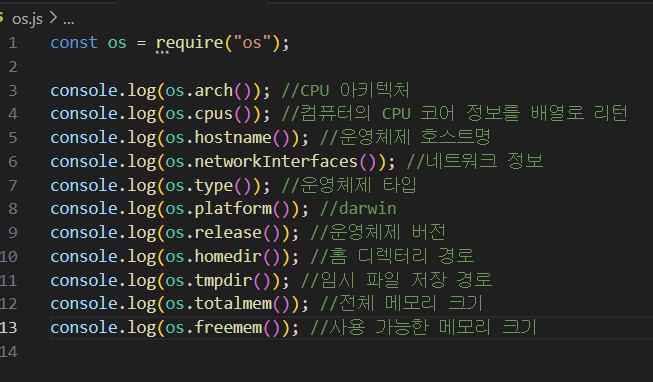
Task: Click the //홈 디렉터리 경로 comment
Action: pos(393,257)
